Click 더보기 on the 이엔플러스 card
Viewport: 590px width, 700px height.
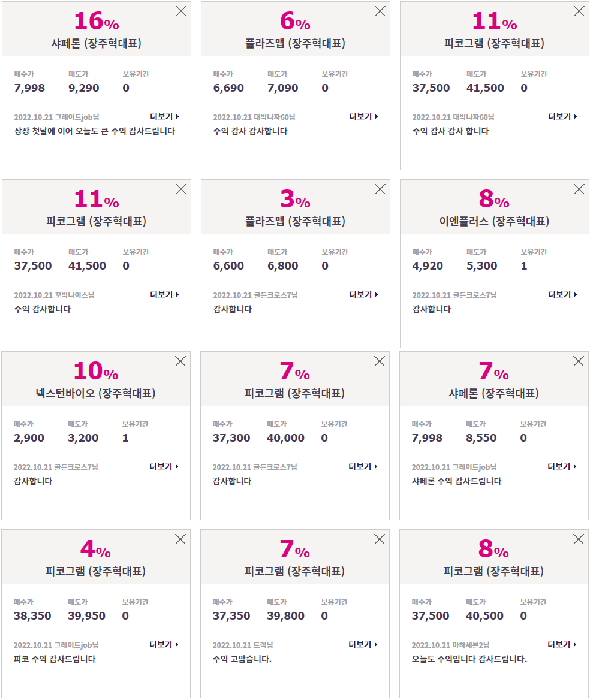click(563, 295)
